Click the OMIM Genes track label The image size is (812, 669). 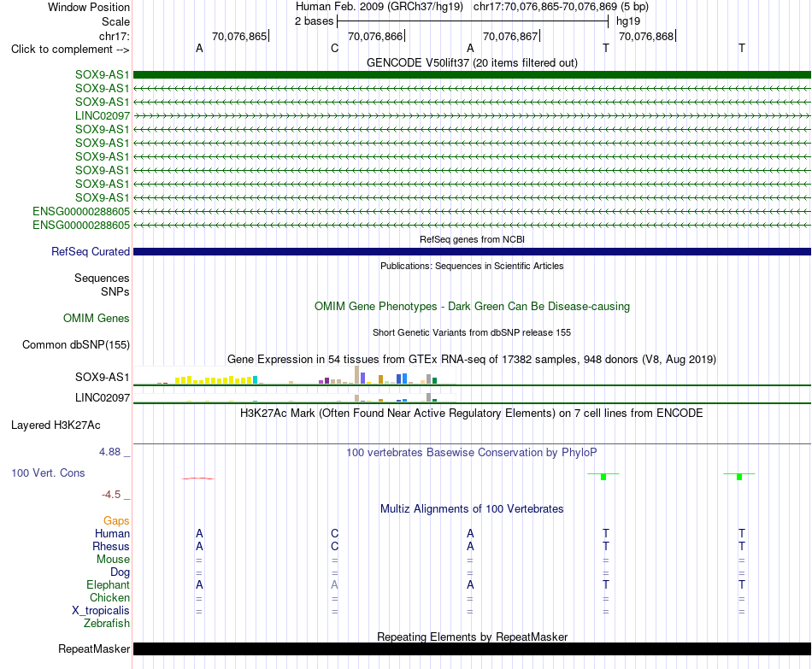[96, 318]
